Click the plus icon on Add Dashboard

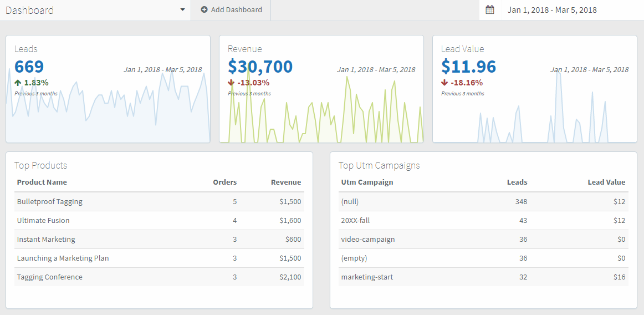tap(204, 10)
